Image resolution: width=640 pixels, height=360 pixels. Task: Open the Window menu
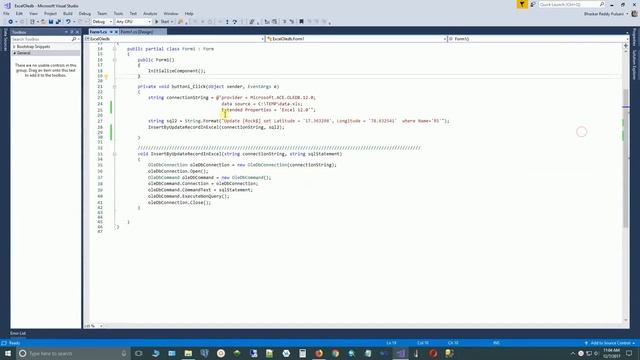point(171,13)
